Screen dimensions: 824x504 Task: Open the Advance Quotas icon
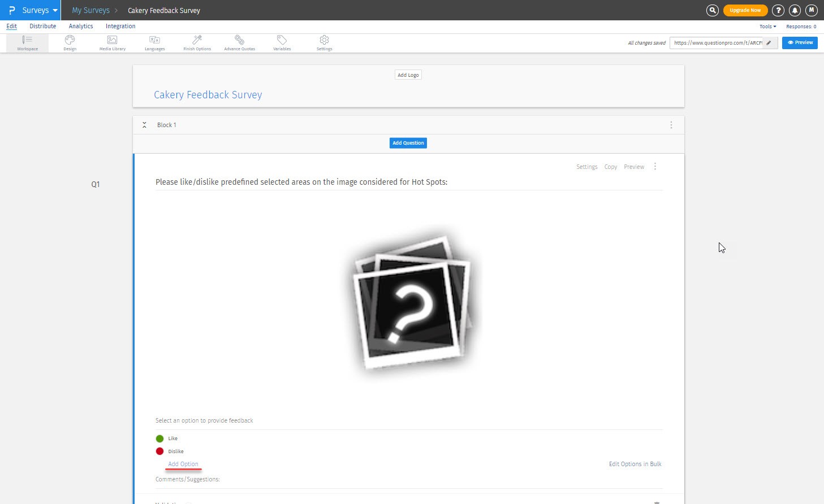(239, 43)
